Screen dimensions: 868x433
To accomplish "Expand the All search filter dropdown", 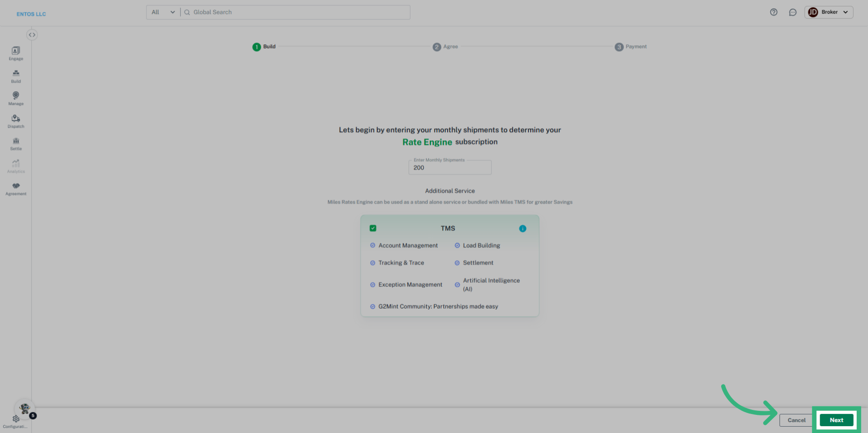I will [163, 12].
